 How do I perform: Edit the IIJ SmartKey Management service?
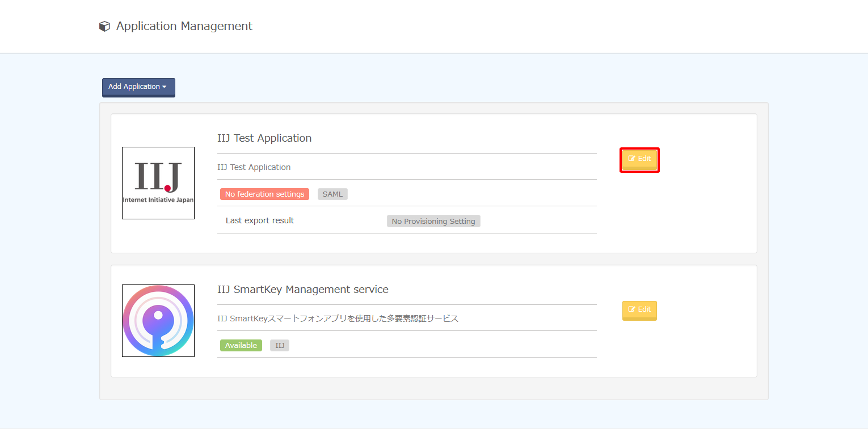point(639,310)
